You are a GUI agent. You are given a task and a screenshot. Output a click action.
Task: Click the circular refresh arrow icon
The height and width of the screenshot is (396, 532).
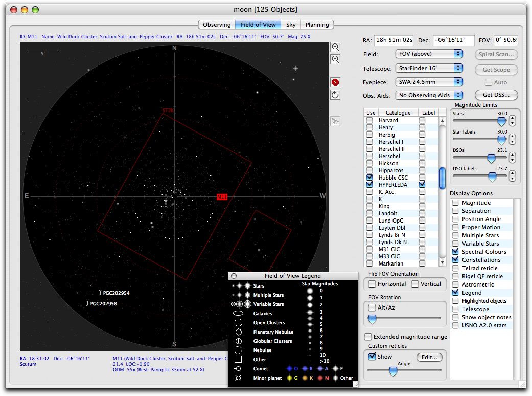pos(335,95)
